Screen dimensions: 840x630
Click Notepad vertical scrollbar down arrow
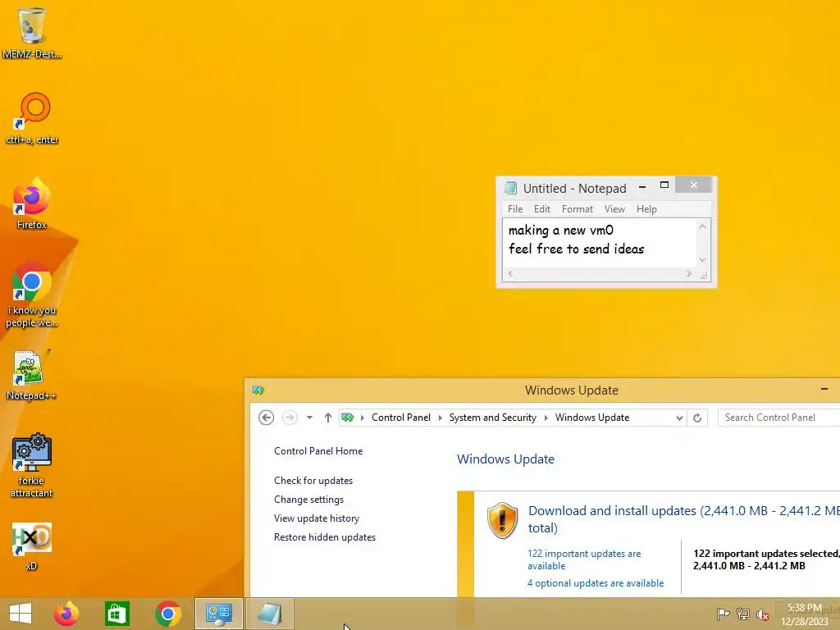pyautogui.click(x=702, y=260)
